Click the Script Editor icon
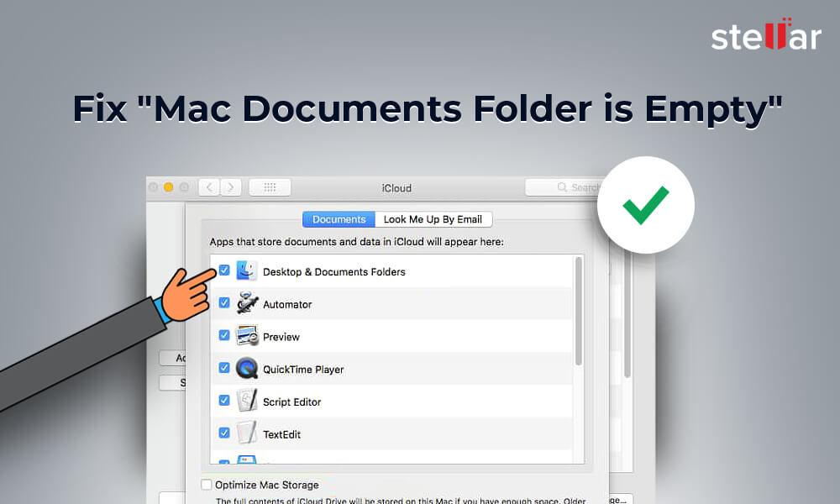This screenshot has height=504, width=840. 247,401
